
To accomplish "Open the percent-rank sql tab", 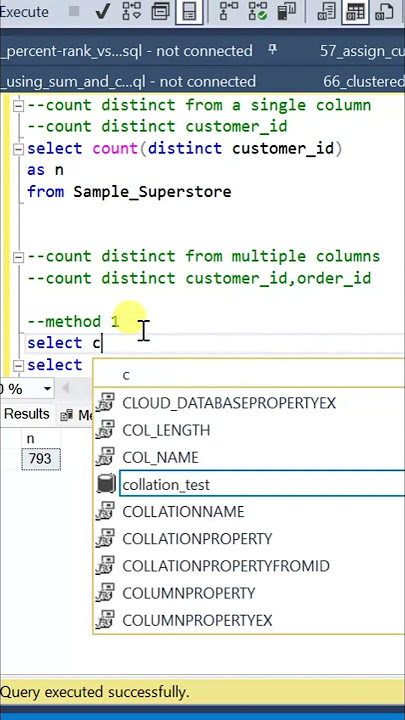I will [126, 51].
